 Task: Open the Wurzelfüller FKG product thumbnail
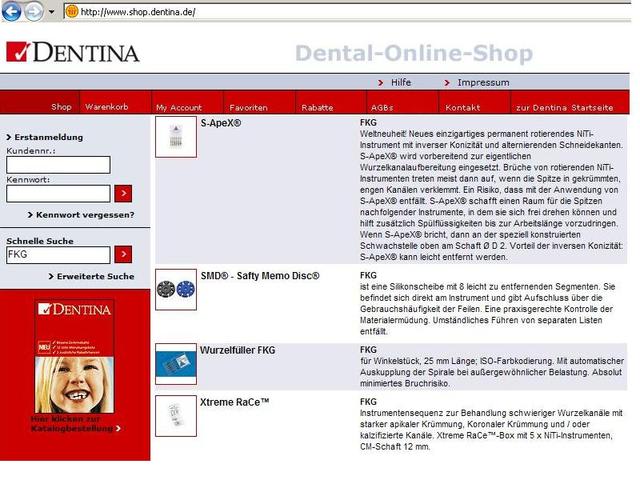coord(176,364)
